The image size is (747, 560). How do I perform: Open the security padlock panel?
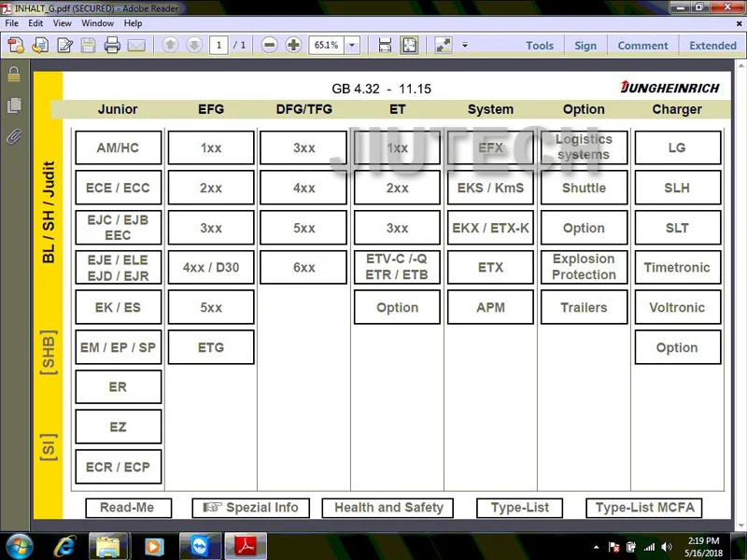14,75
